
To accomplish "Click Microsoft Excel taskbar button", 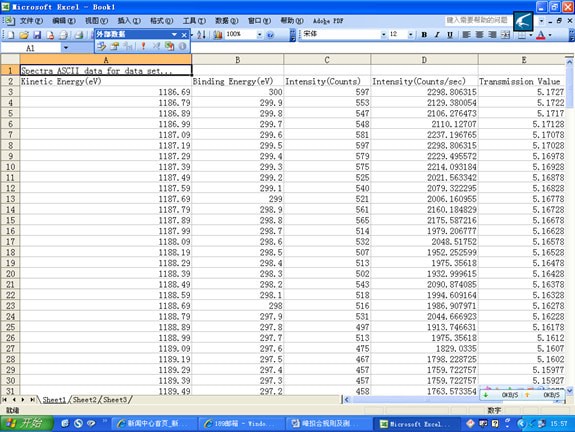I will click(417, 424).
